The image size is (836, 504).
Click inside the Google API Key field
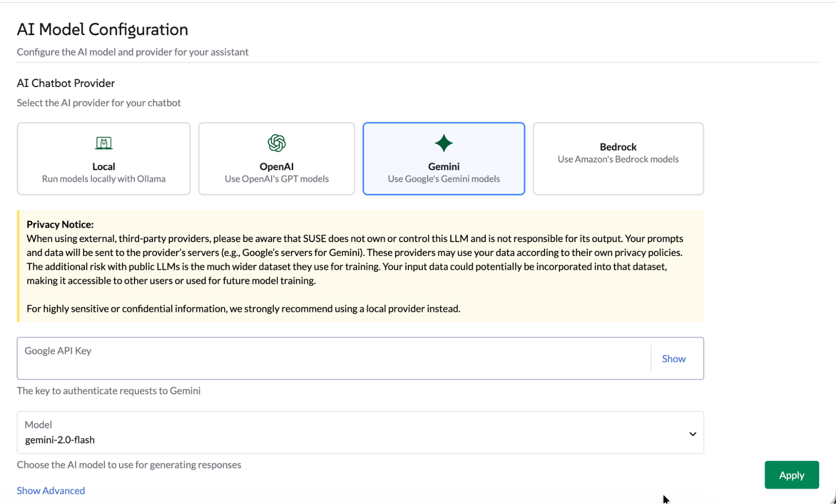point(293,358)
